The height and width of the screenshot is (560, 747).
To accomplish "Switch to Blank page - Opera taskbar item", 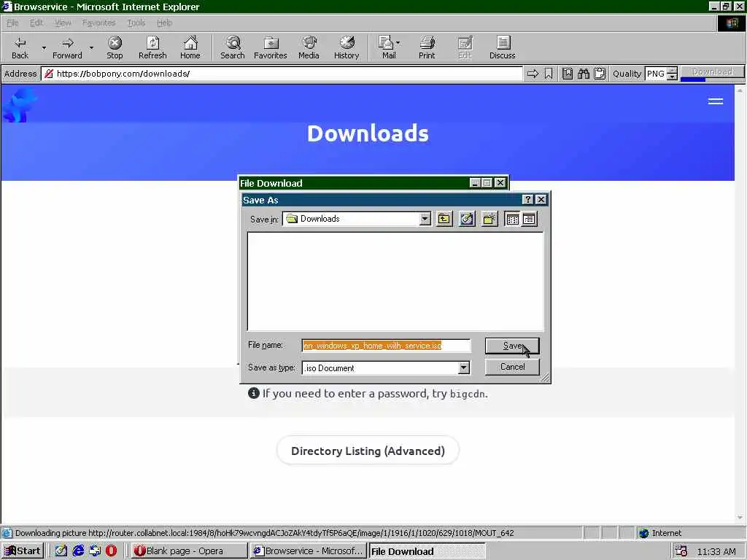I will (189, 551).
